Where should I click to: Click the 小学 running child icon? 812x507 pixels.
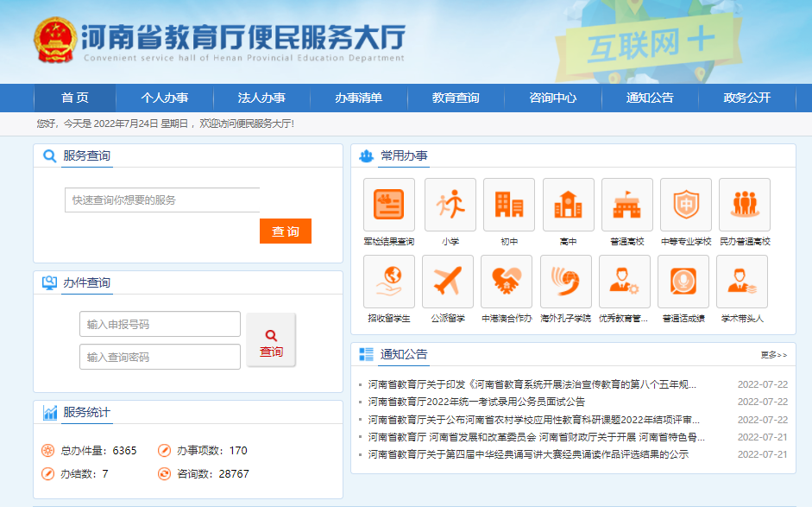coord(450,205)
